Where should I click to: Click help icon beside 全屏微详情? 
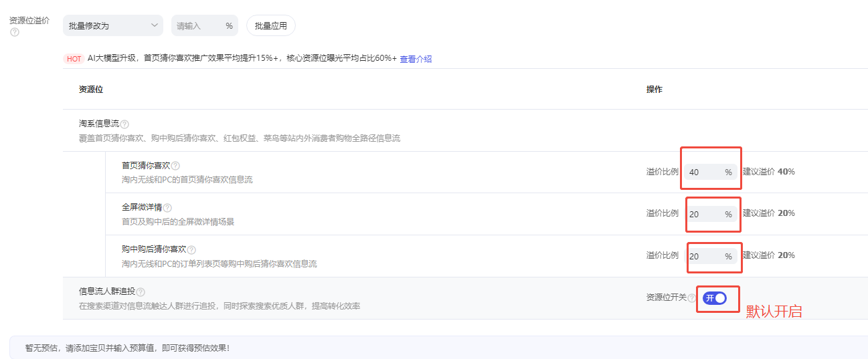click(167, 208)
